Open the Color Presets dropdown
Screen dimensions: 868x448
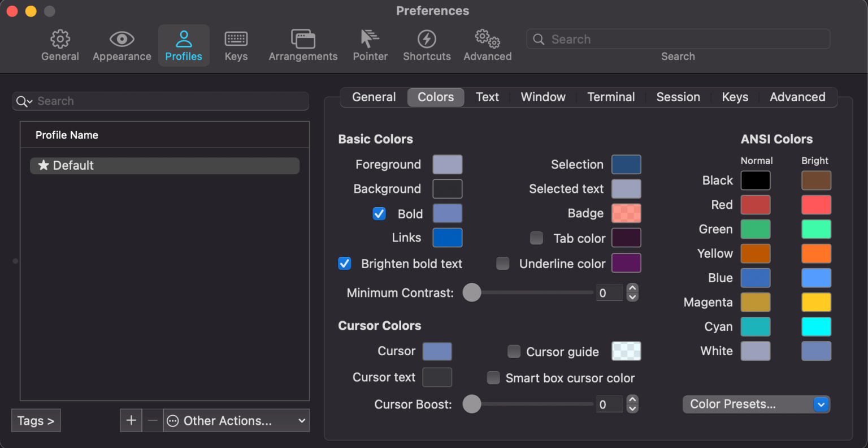pos(756,404)
